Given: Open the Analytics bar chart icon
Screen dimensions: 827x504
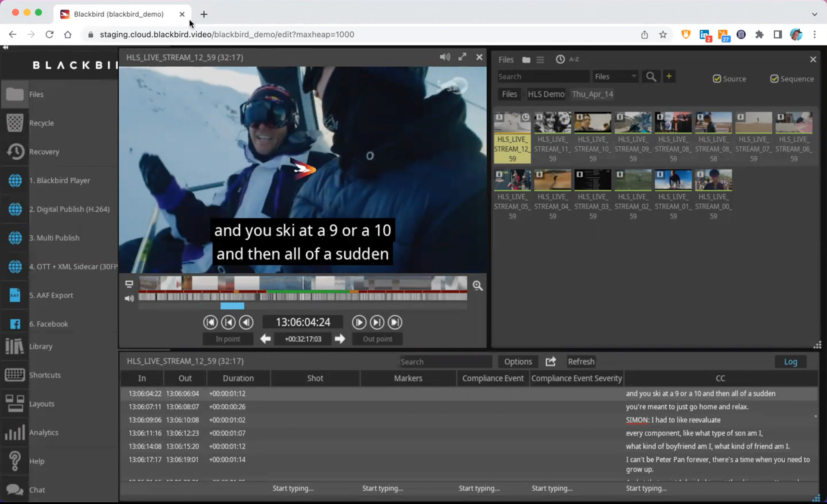Looking at the screenshot, I should pos(15,432).
